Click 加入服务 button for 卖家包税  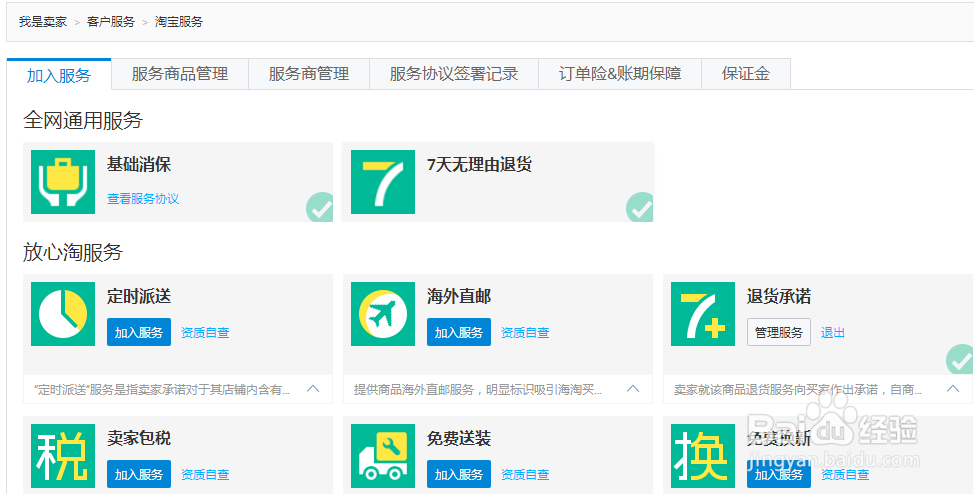[x=139, y=474]
